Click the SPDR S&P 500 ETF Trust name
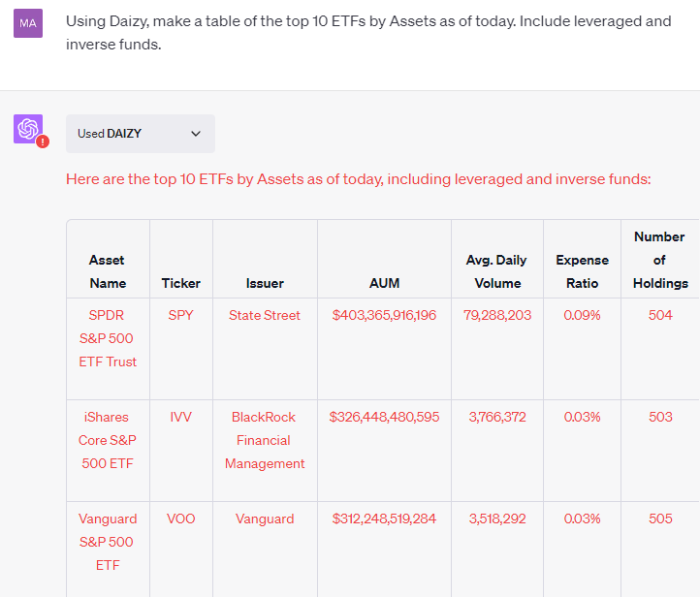Viewport: 700px width, 597px height. point(108,338)
